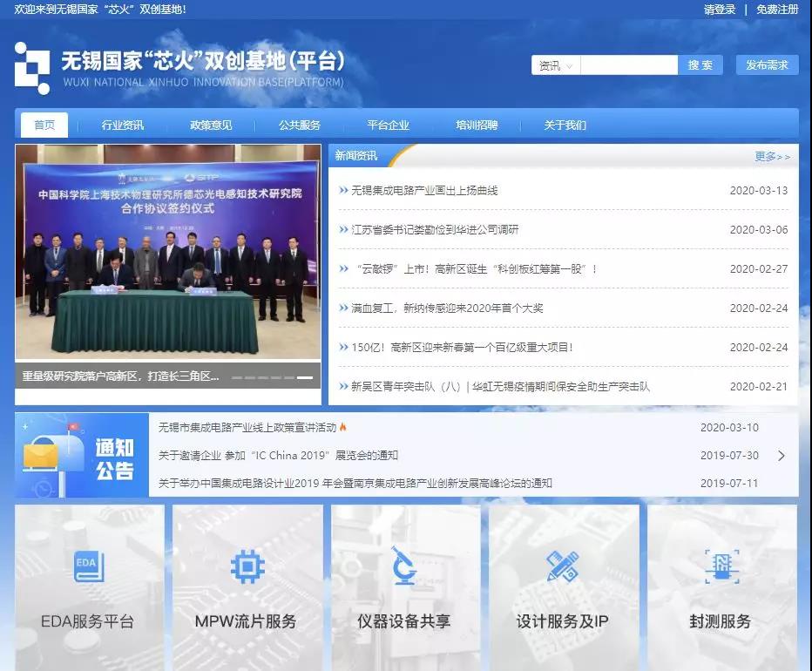Screen dimensions: 812x671
Task: Click the site logo icon
Action: [32, 68]
